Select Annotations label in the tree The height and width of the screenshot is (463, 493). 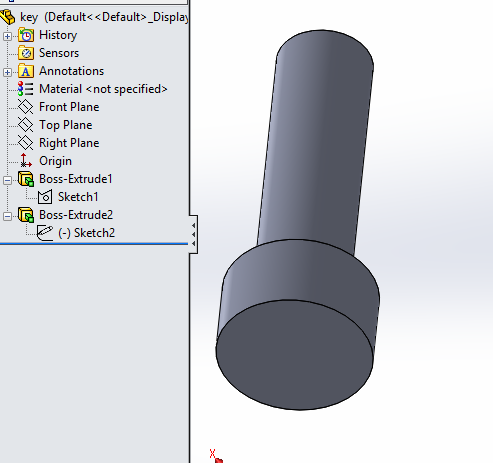click(x=72, y=71)
